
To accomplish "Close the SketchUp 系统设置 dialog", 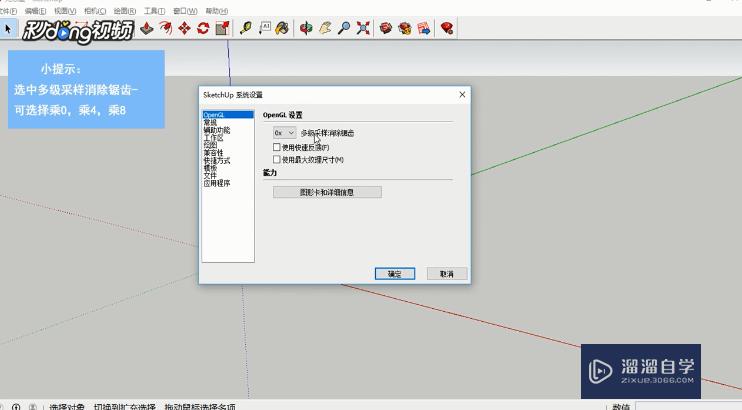I will 462,95.
